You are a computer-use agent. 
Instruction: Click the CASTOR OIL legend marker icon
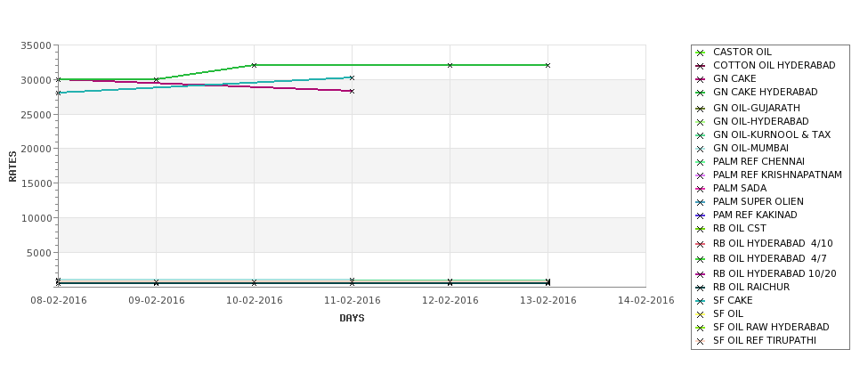701,53
